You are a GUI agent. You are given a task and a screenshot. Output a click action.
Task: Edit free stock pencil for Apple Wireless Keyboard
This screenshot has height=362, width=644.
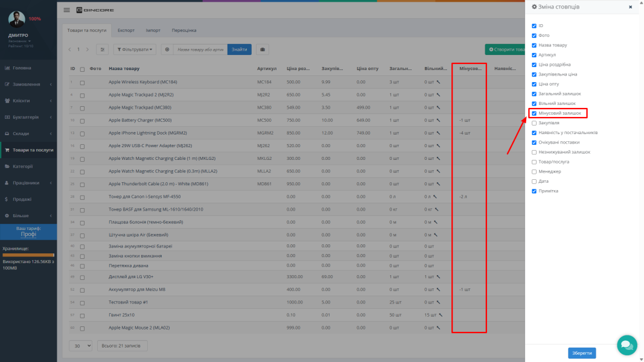439,82
